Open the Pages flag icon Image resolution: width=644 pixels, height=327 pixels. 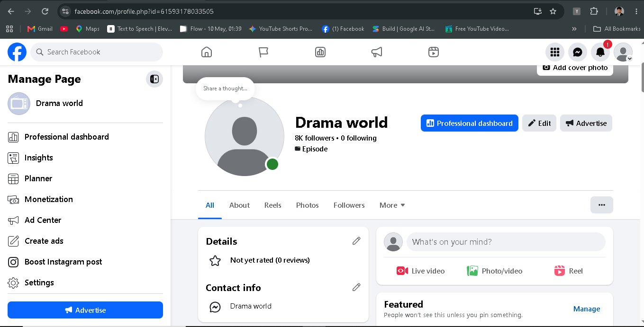263,52
